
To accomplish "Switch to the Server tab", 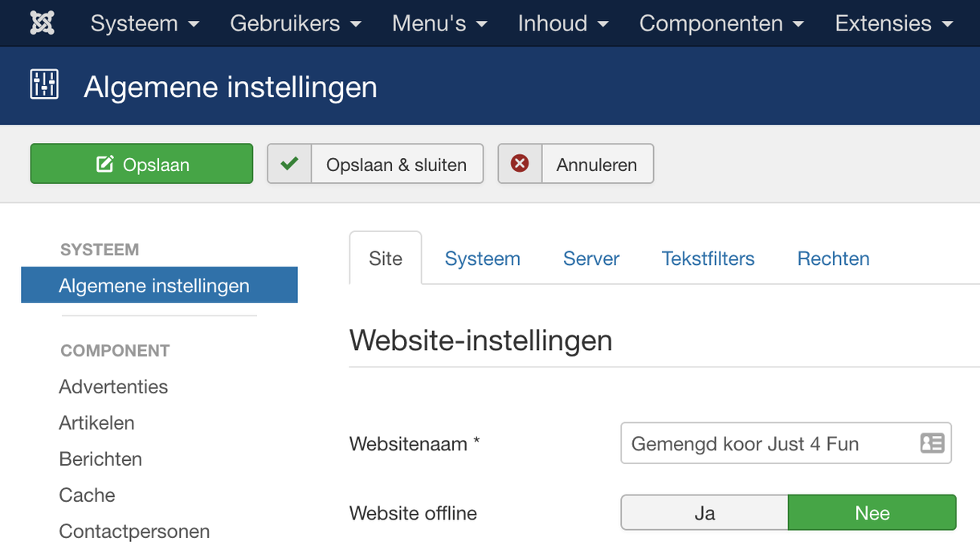I will pos(591,259).
